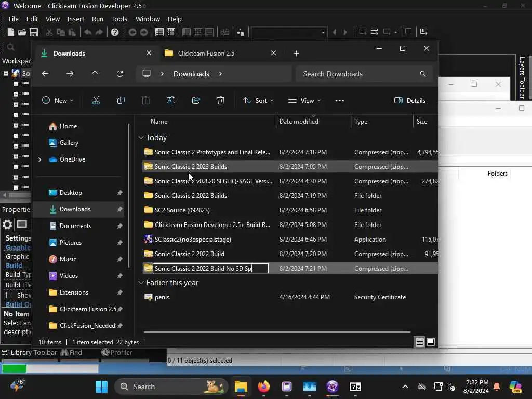532x399 pixels.
Task: Go back in File Explorer
Action: click(x=45, y=74)
